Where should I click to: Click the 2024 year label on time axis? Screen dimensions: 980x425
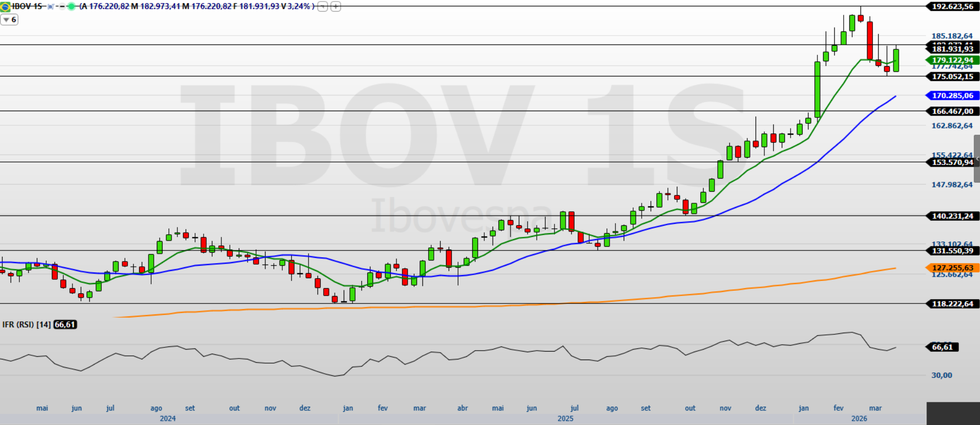[167, 419]
